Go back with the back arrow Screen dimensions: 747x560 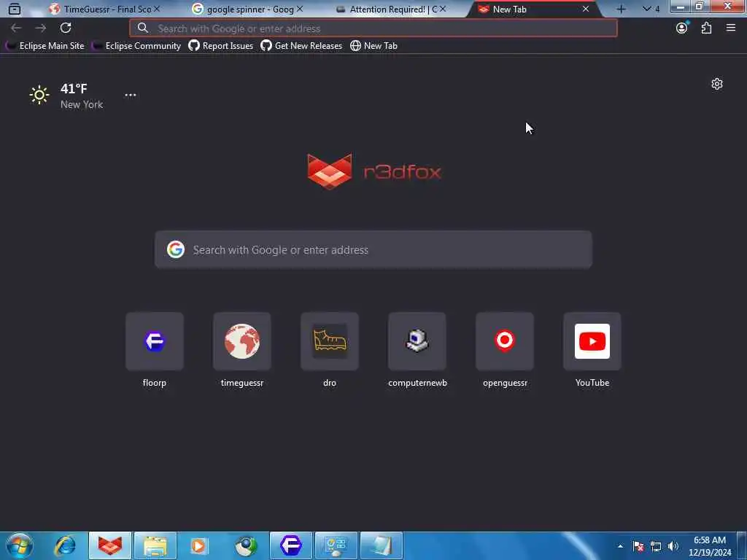click(16, 28)
